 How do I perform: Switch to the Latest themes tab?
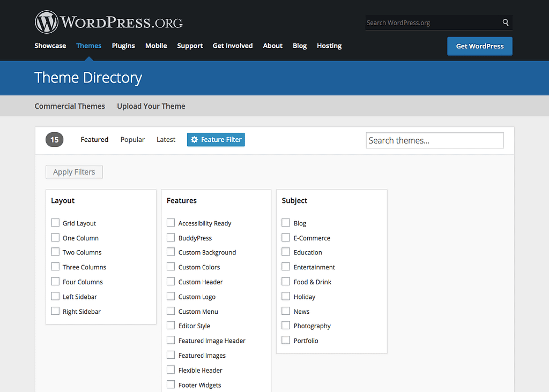pos(166,140)
